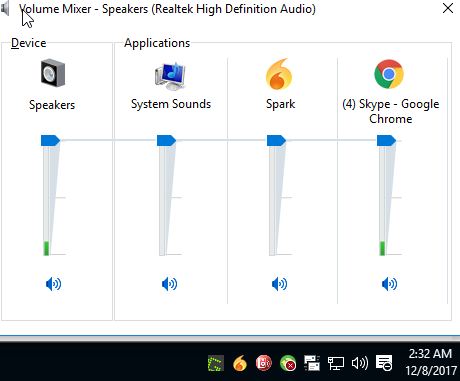The image size is (460, 381).
Task: Close the Volume Mixer window
Action: point(448,8)
